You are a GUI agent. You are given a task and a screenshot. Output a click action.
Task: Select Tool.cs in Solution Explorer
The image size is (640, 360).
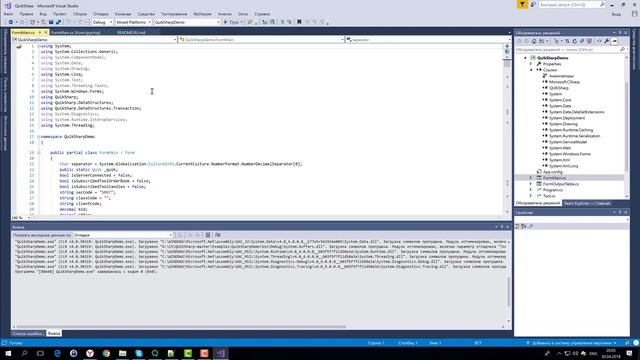point(549,196)
